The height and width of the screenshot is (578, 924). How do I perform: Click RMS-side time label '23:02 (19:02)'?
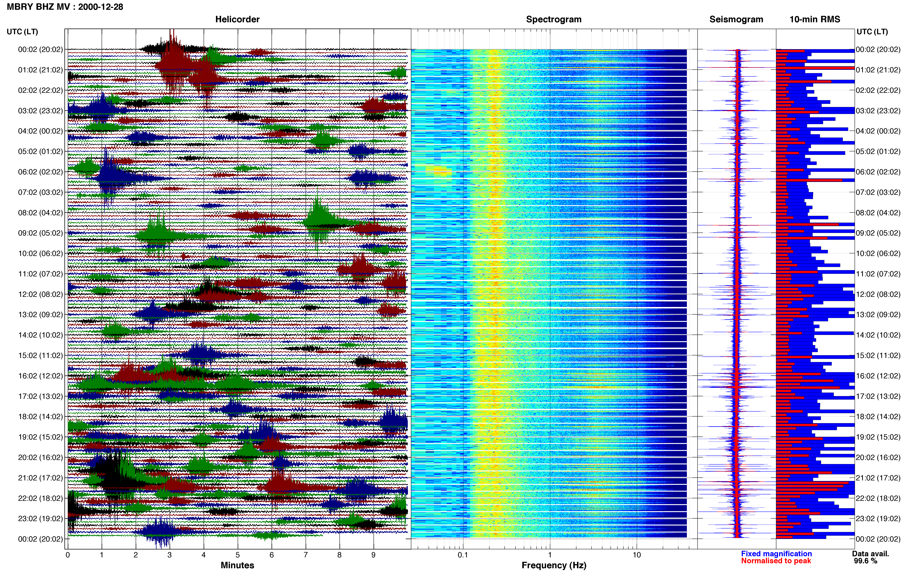[878, 519]
